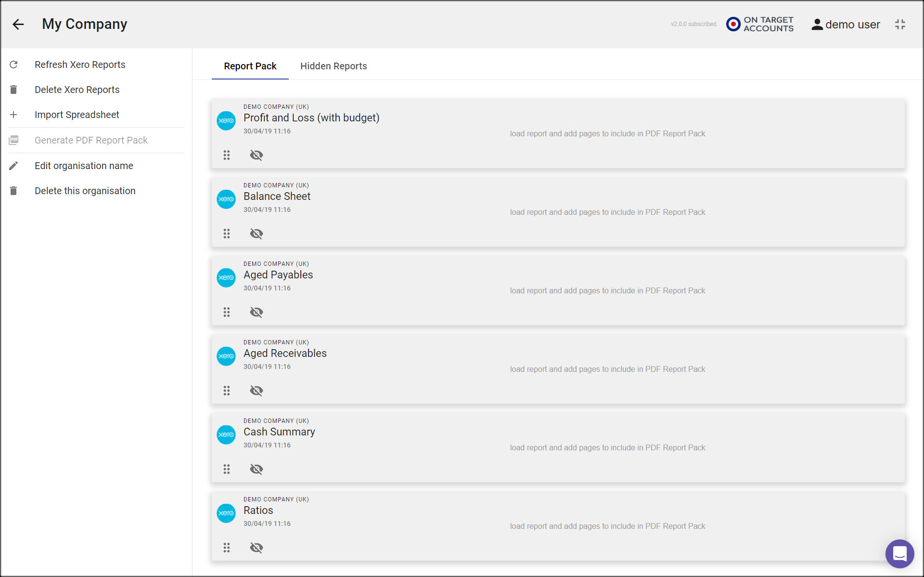Image resolution: width=924 pixels, height=577 pixels.
Task: Click the Xero logo on Aged Receivables card
Action: pos(226,356)
